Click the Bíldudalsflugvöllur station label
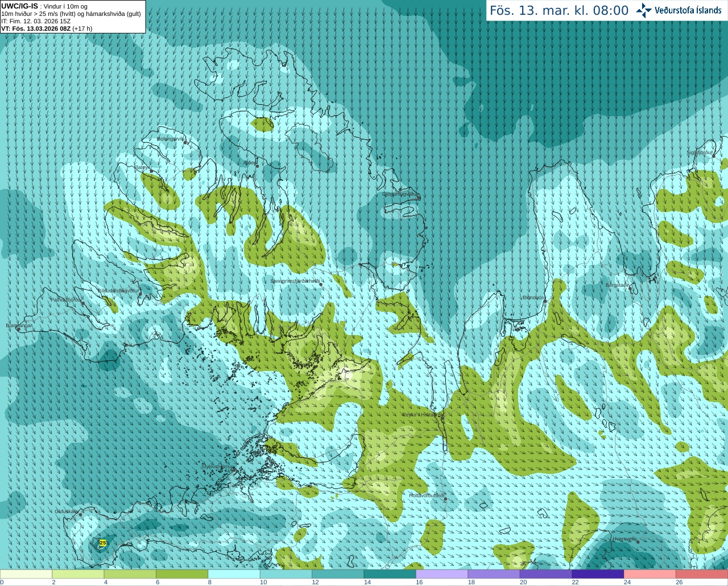This screenshot has width=728, height=586. (x=118, y=290)
